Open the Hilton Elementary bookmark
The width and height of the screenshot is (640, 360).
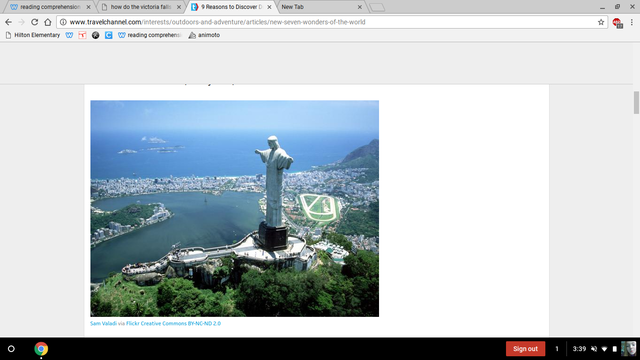(x=33, y=35)
